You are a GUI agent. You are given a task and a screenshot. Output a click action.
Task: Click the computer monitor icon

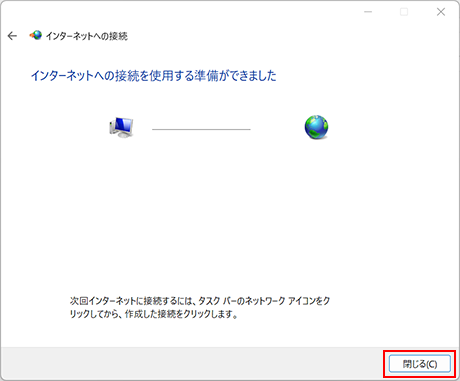pos(121,127)
